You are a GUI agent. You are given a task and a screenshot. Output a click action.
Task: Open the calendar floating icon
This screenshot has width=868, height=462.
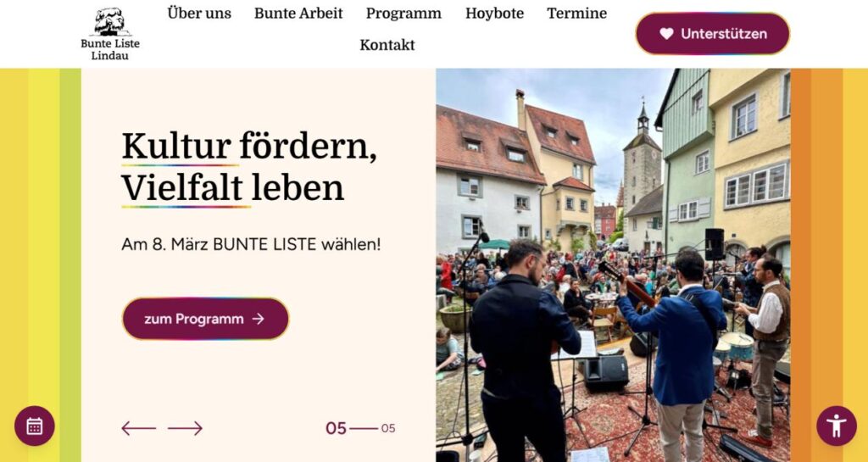pos(34,426)
